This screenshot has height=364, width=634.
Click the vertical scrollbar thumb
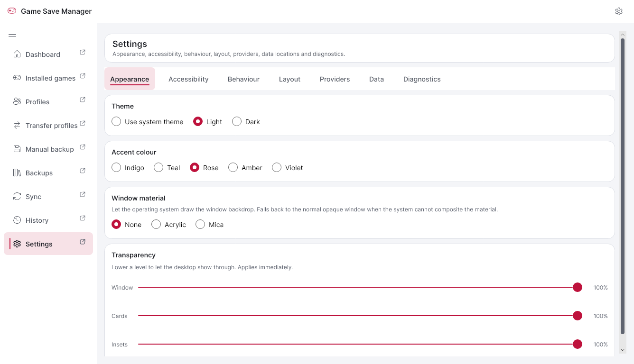623,186
